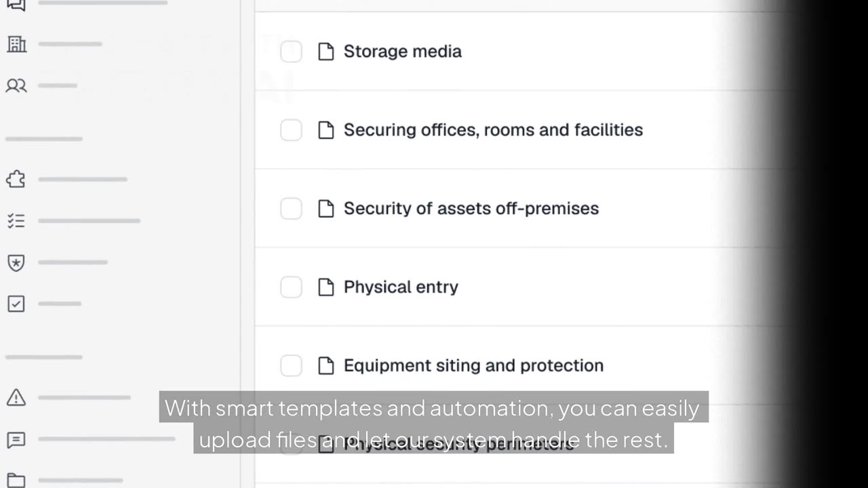Enable the Physical entry checkbox
This screenshot has height=488, width=868.
click(x=291, y=287)
